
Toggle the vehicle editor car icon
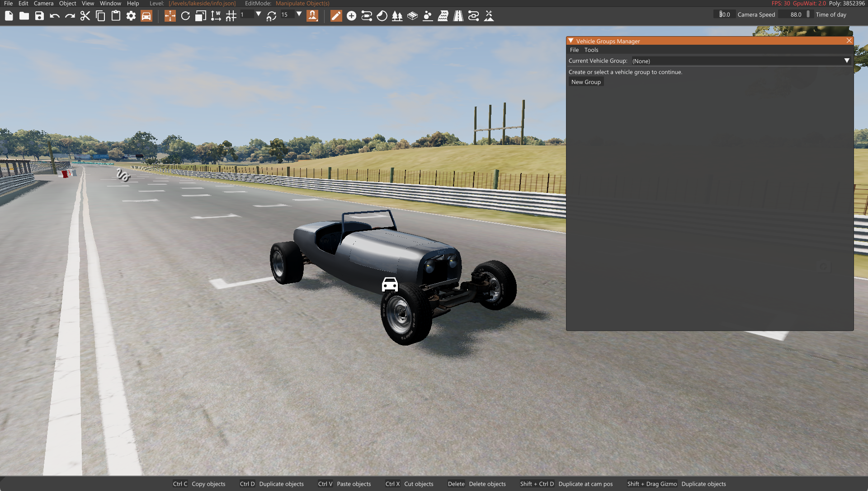pyautogui.click(x=146, y=16)
